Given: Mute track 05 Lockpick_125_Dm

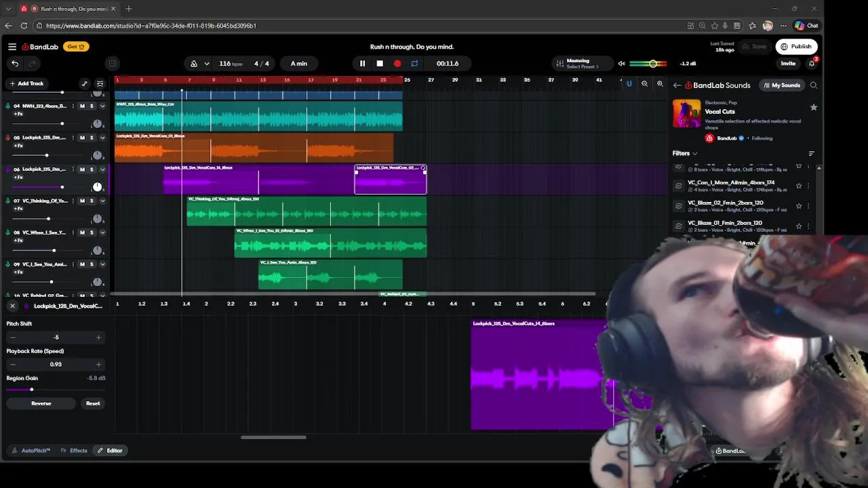Looking at the screenshot, I should (x=82, y=138).
